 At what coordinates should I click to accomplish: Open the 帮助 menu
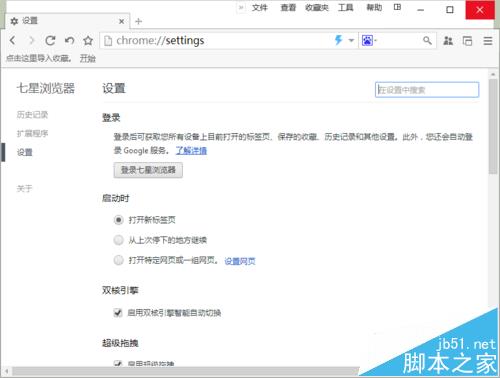(x=374, y=8)
